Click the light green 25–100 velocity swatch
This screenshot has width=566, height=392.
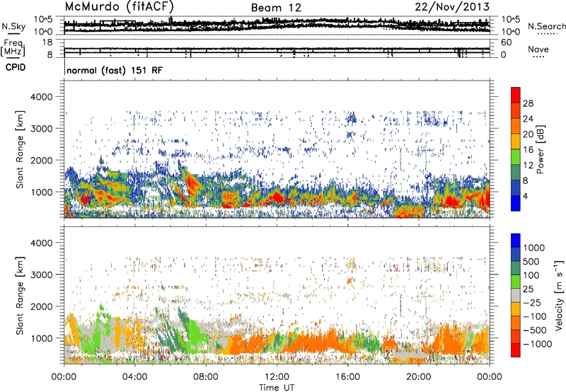tap(516, 282)
